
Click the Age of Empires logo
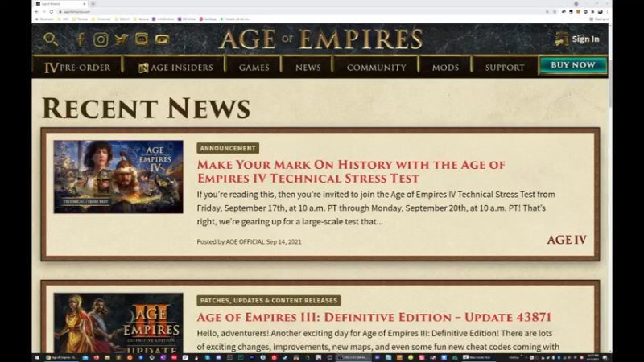point(320,39)
